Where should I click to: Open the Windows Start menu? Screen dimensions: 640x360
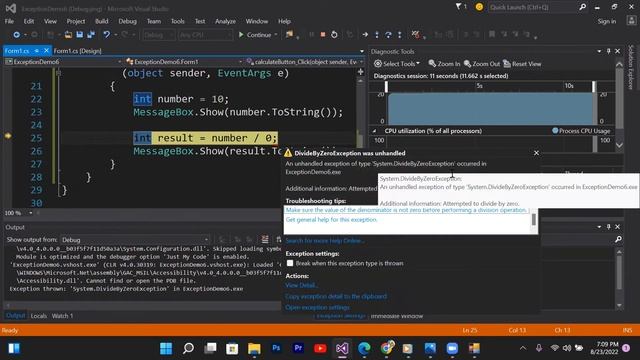[x=166, y=348]
